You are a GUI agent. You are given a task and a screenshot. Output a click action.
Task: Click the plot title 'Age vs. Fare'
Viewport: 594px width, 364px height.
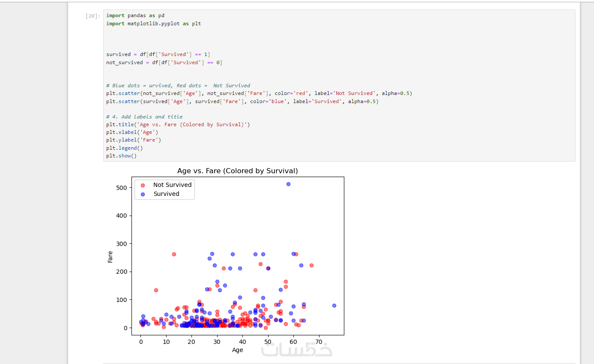(x=238, y=171)
